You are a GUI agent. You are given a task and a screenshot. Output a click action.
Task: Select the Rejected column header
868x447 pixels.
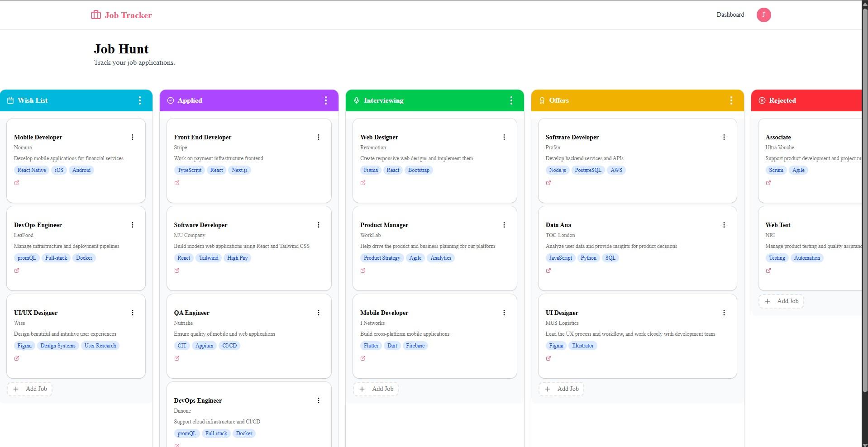806,100
